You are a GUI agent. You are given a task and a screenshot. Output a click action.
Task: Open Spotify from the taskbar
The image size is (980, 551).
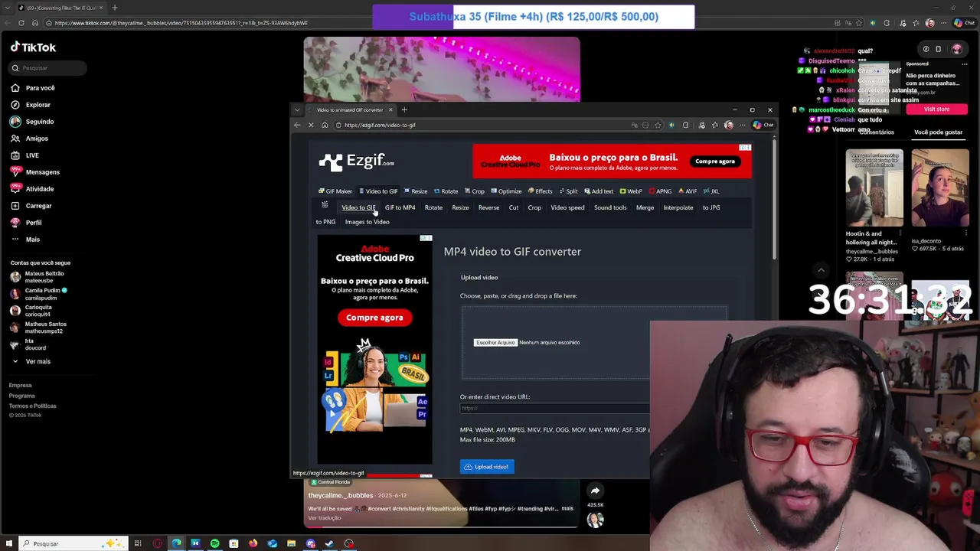[214, 543]
